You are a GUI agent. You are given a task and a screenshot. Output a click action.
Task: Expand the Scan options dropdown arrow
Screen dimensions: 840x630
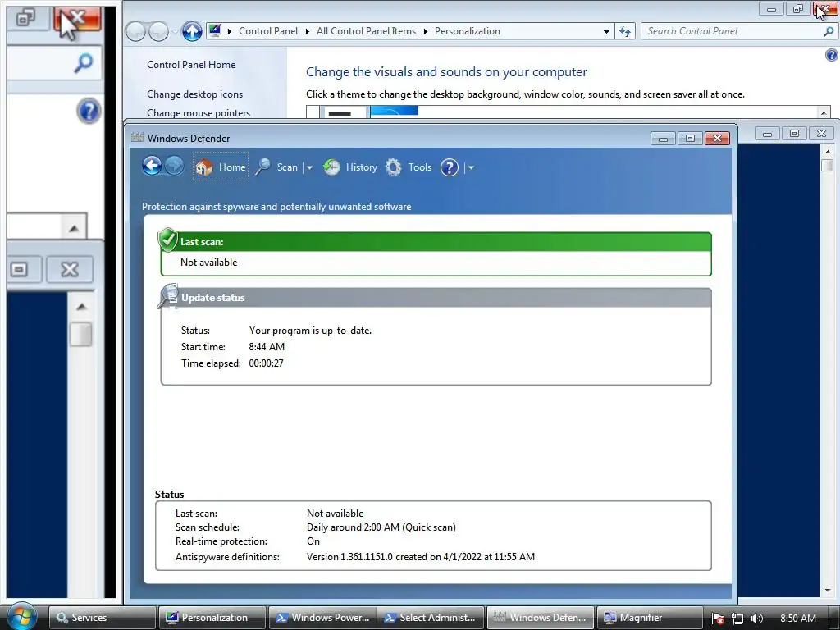click(309, 167)
